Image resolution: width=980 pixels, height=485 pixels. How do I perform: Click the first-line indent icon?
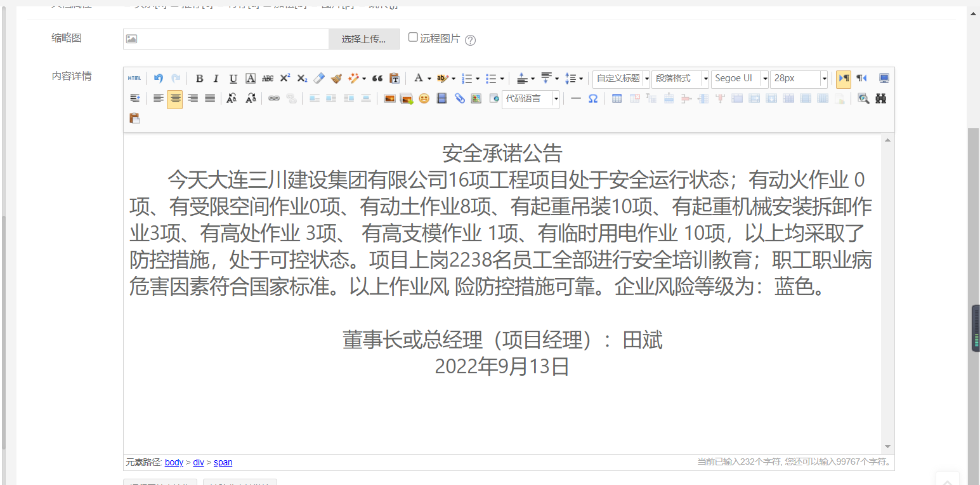(x=134, y=98)
